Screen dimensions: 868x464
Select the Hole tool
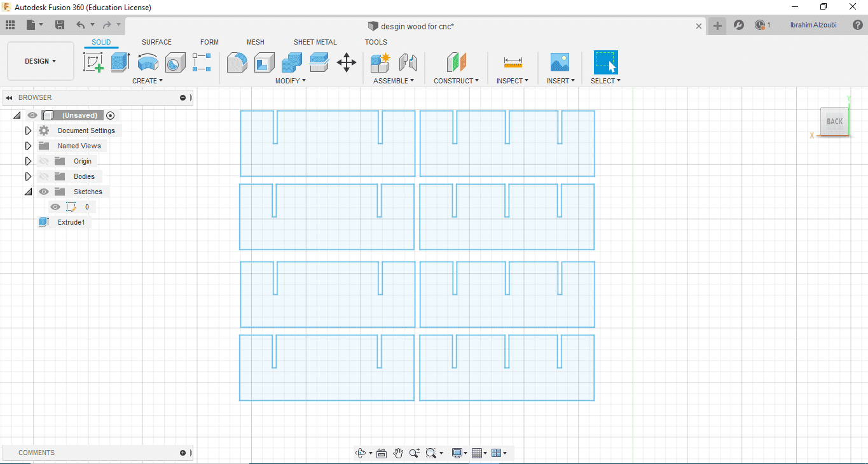coord(175,62)
